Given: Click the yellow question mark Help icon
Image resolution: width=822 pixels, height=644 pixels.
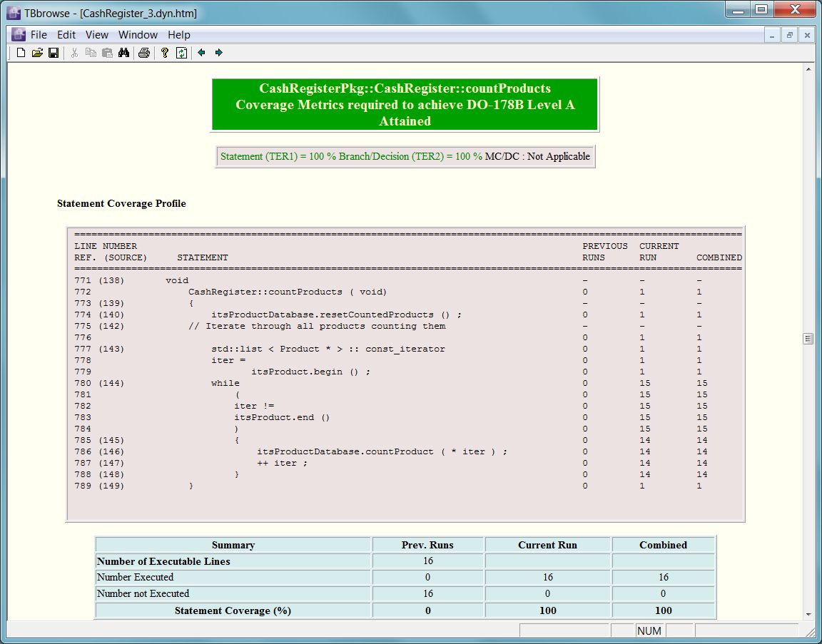Looking at the screenshot, I should point(164,53).
